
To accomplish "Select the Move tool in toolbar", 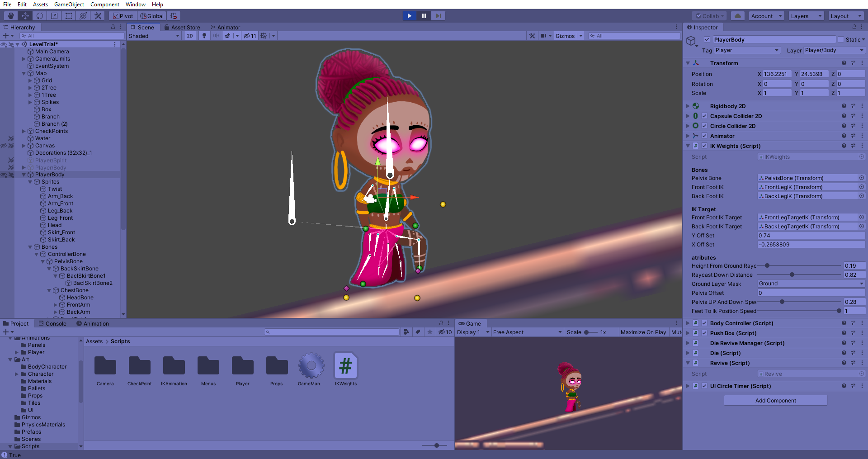I will [25, 16].
